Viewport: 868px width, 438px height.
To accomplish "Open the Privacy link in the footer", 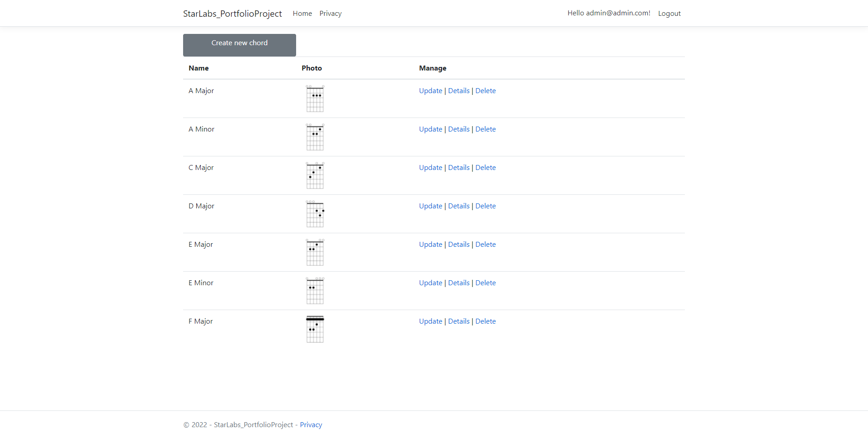I will tap(311, 424).
